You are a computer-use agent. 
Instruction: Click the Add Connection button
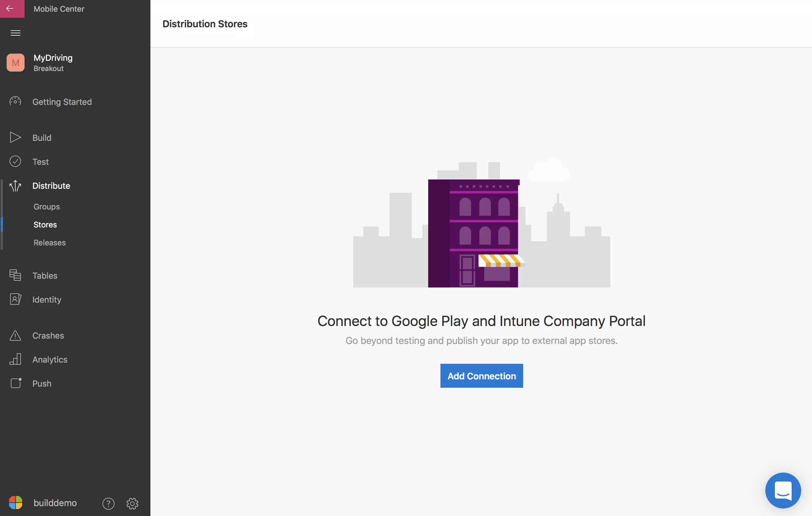[x=482, y=376]
